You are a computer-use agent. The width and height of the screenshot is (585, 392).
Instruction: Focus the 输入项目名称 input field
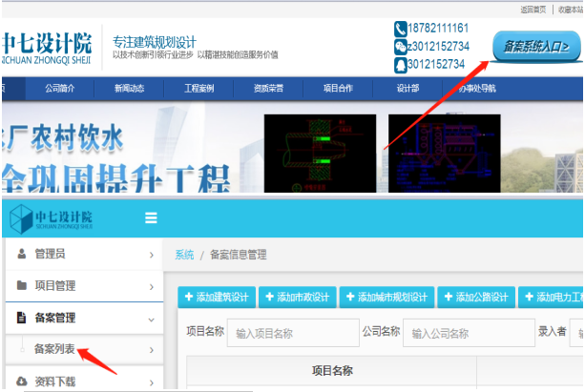pyautogui.click(x=293, y=333)
